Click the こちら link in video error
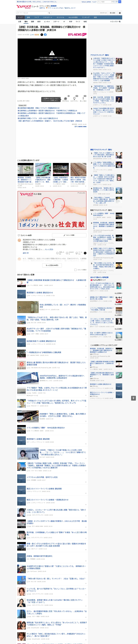This screenshot has width=138, height=644. coord(55,60)
